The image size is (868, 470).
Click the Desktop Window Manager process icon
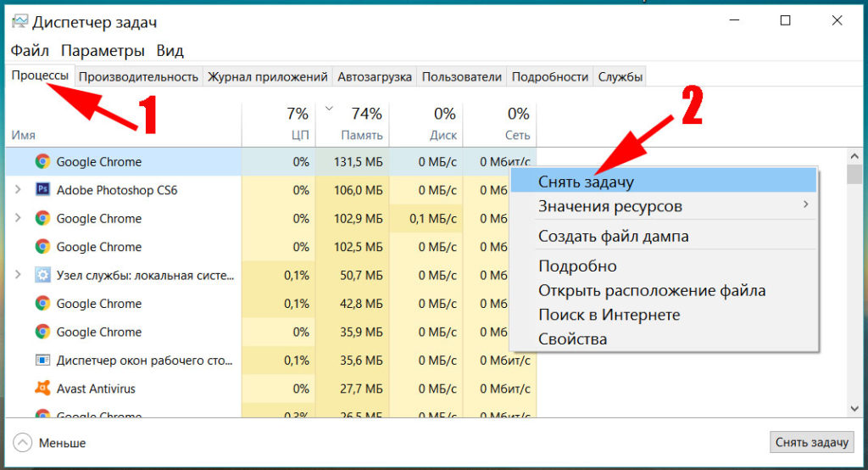point(42,360)
